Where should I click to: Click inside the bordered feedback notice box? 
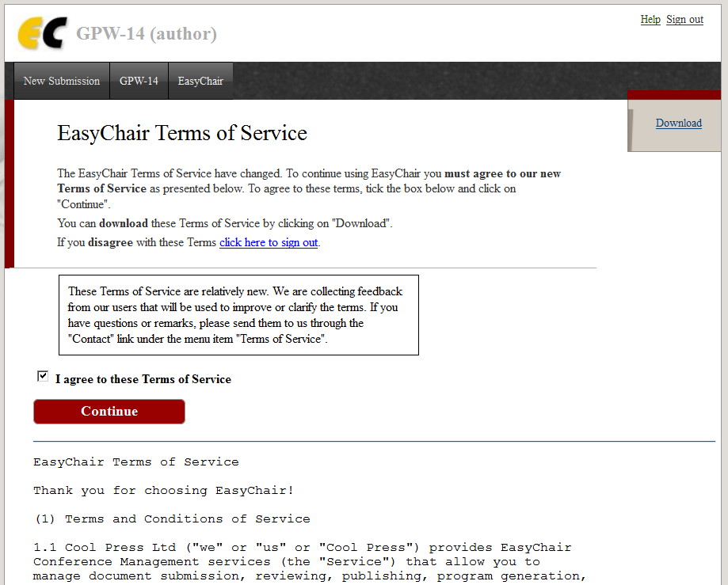click(x=238, y=315)
